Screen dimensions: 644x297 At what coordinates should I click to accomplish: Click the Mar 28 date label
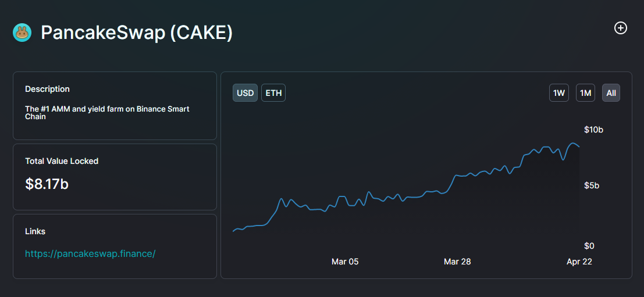457,262
